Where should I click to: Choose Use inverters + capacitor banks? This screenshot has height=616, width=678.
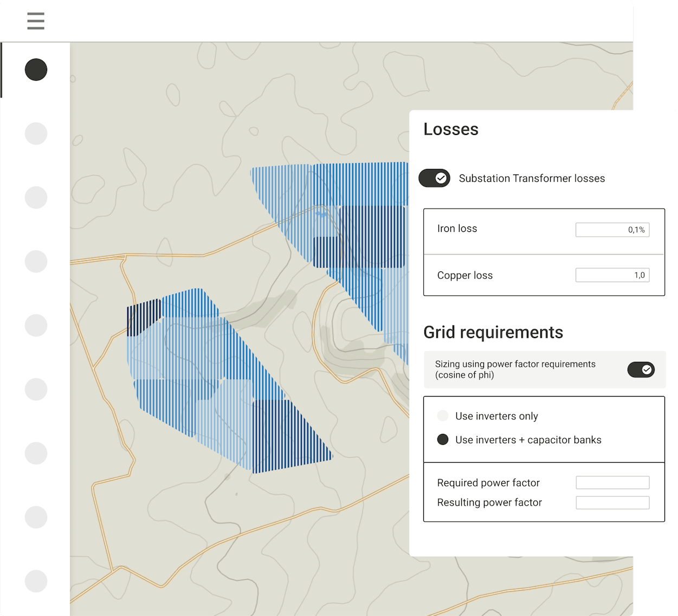[x=443, y=439]
